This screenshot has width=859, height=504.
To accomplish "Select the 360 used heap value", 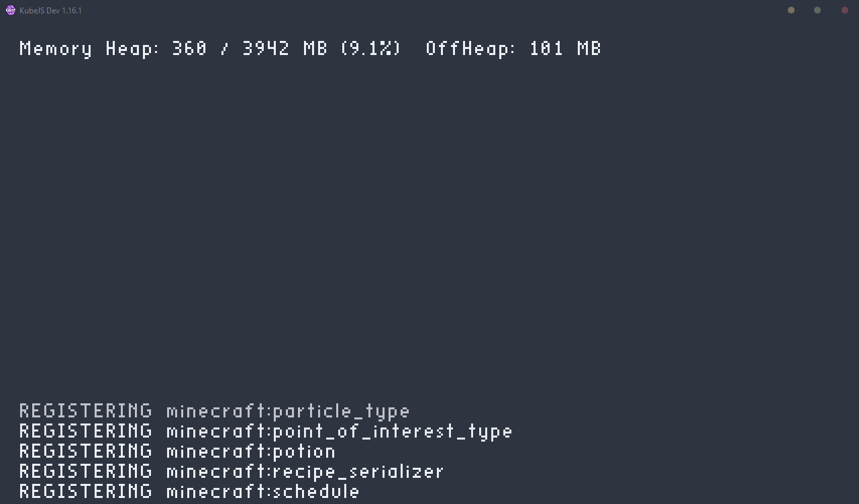I will 189,49.
